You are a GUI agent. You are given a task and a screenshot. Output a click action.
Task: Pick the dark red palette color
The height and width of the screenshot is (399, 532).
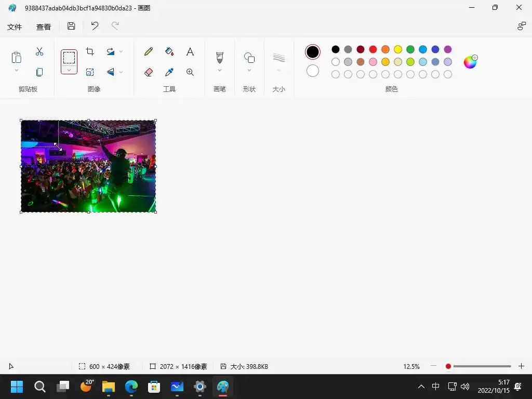(x=361, y=49)
